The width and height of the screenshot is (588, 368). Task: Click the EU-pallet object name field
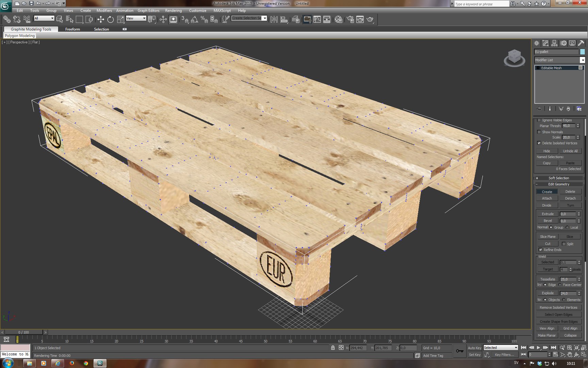(x=556, y=52)
